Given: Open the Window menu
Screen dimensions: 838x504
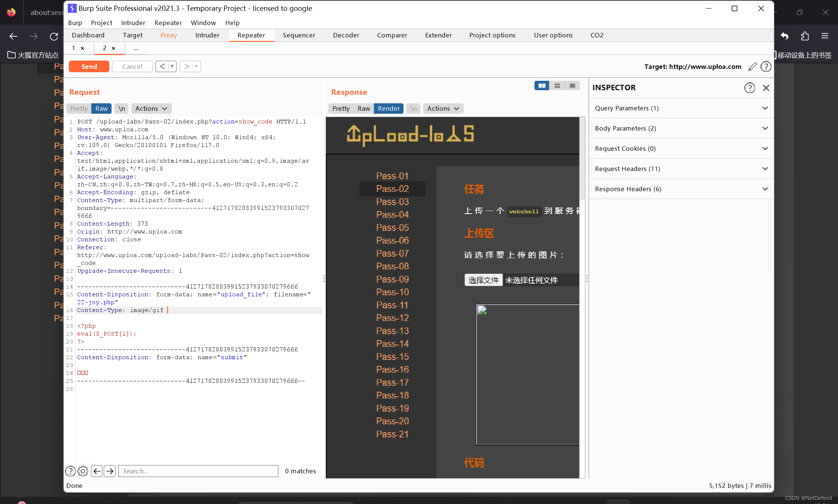Looking at the screenshot, I should point(203,23).
